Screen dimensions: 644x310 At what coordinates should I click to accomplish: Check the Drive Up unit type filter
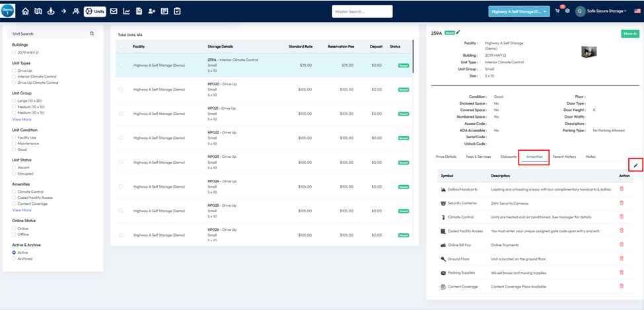15,70
